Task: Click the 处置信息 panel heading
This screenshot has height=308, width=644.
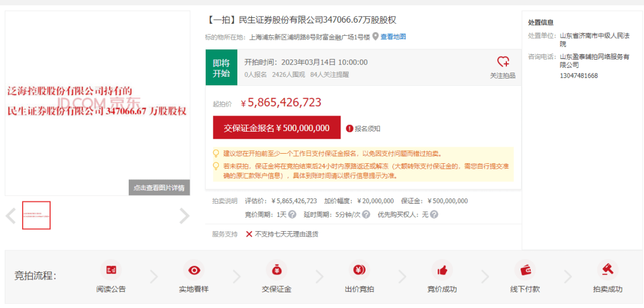Action: point(540,23)
